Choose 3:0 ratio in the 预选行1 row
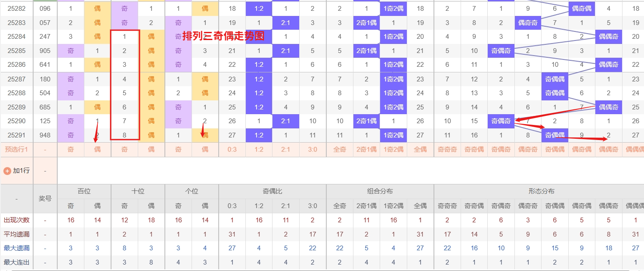644x271 pixels. tap(313, 150)
